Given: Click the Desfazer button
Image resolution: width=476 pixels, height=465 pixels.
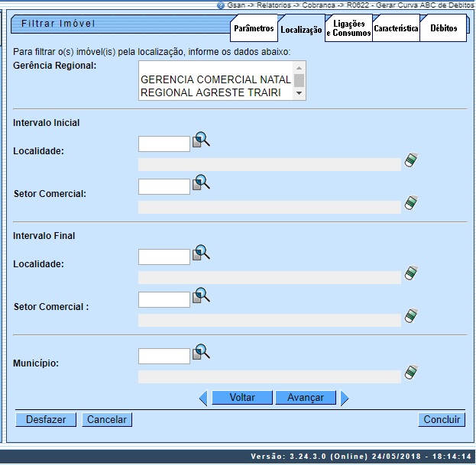Looking at the screenshot, I should point(46,419).
